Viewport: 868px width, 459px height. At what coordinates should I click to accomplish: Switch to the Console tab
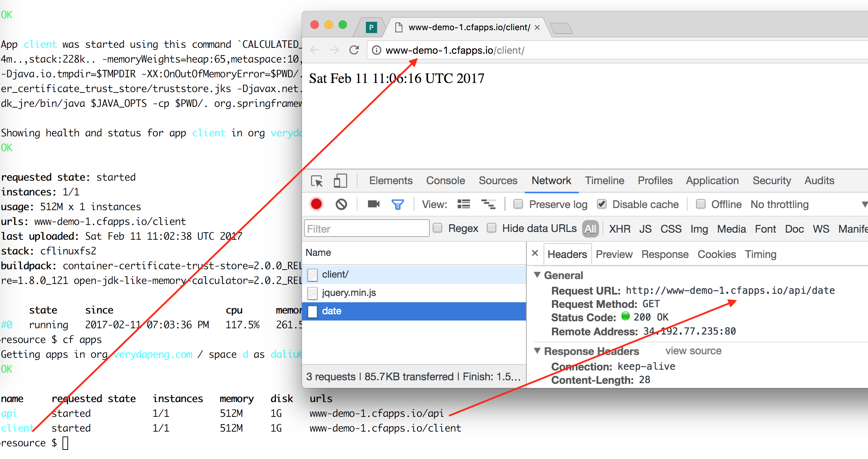[x=445, y=181]
